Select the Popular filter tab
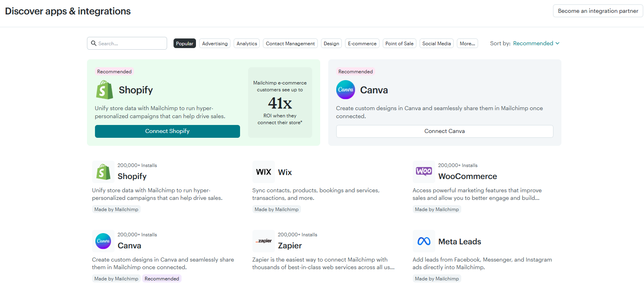This screenshot has height=288, width=644. (x=185, y=43)
